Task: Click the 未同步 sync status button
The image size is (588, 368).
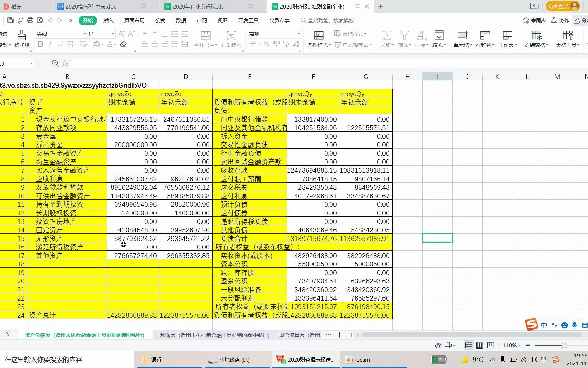Action: (x=534, y=20)
